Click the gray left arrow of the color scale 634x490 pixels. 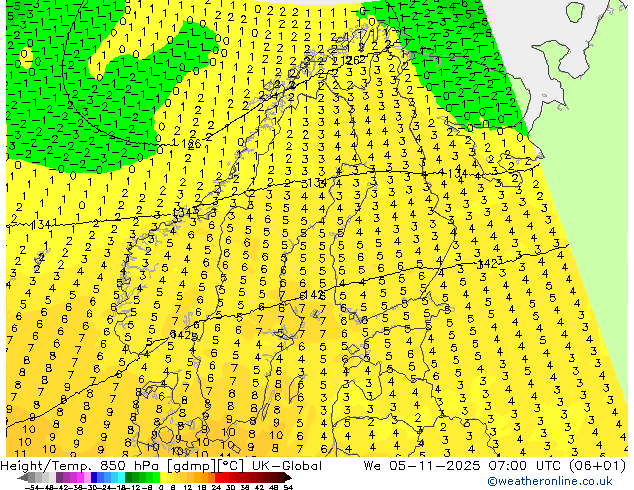point(23,478)
